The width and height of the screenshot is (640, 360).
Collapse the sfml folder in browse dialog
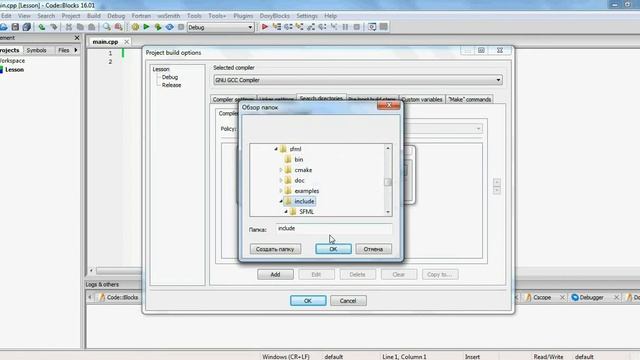tap(276, 149)
